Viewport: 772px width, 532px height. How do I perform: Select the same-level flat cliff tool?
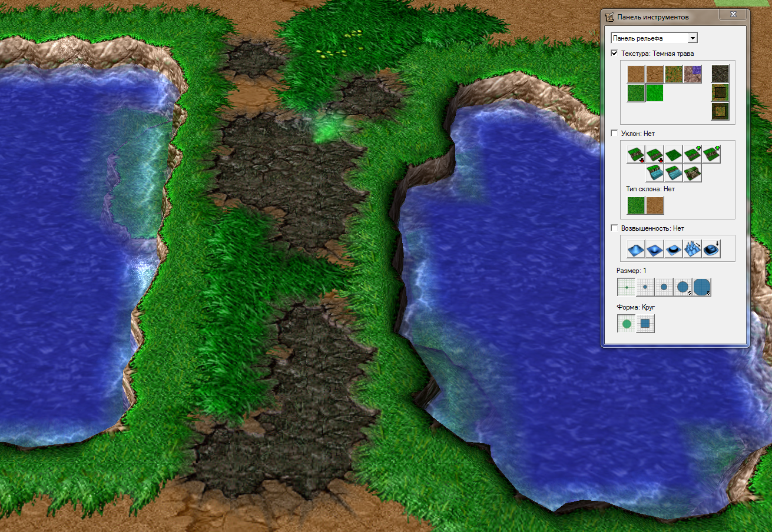(674, 154)
